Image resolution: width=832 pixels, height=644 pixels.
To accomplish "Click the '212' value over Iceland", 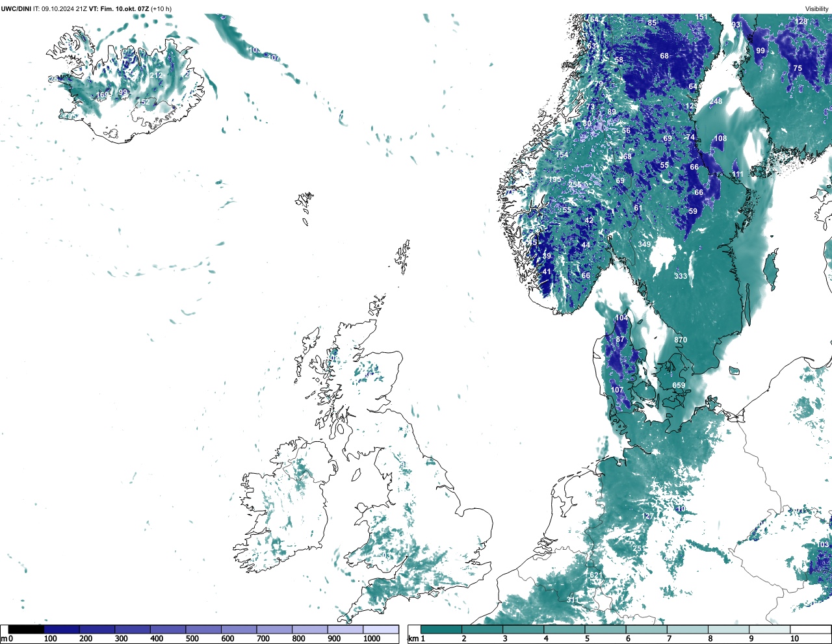I will click(x=157, y=75).
